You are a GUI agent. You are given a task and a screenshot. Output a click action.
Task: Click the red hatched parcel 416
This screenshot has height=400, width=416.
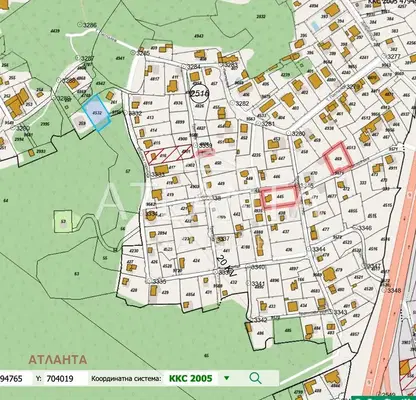click(168, 155)
